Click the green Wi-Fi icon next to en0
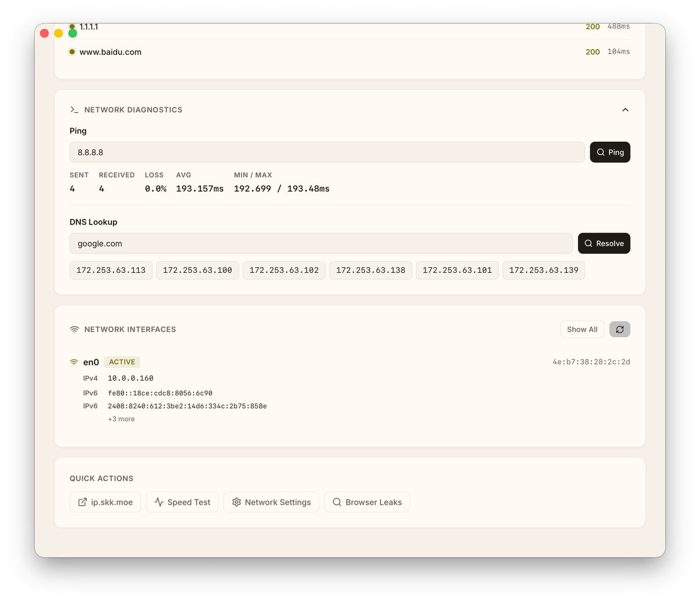This screenshot has width=700, height=603. click(74, 362)
